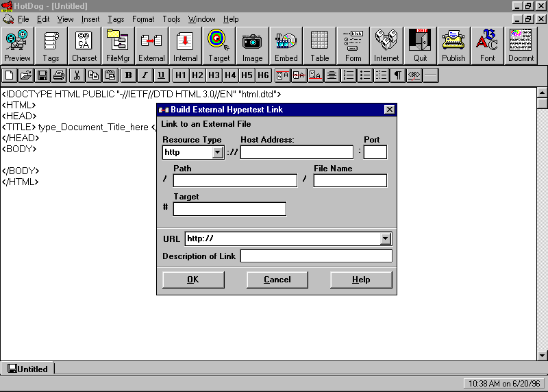548x392 pixels.
Task: Click the Target anchor field
Action: [229, 209]
